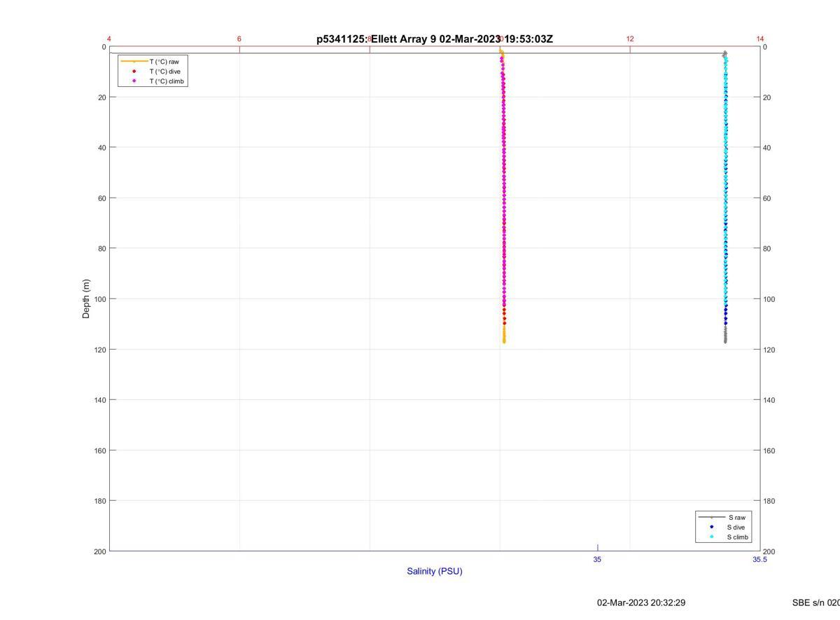840x620 pixels.
Task: Click blue salinity tick label '35'
Action: [x=597, y=559]
